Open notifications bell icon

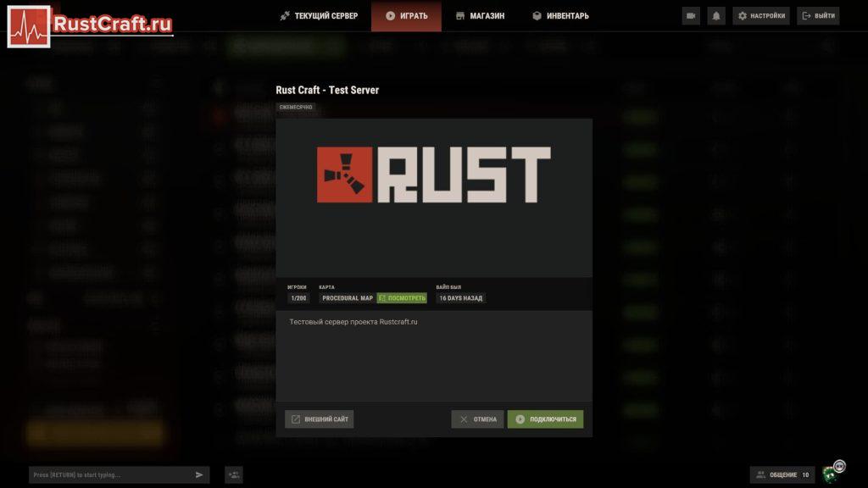point(716,16)
